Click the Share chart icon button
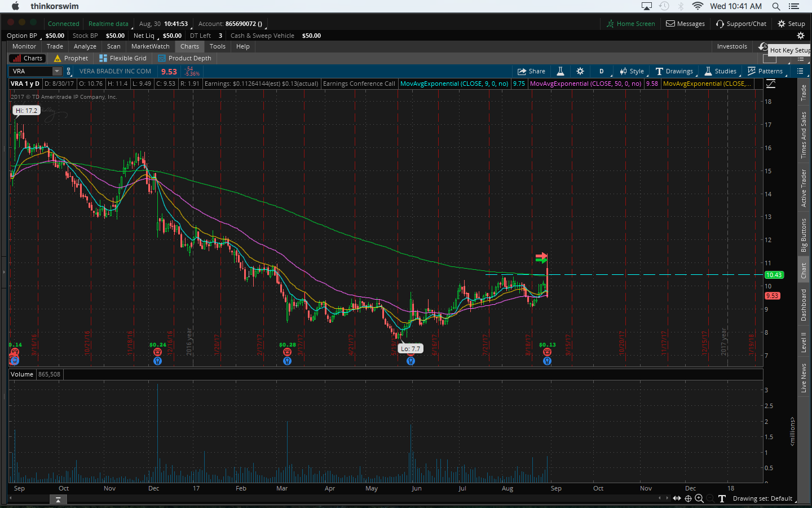This screenshot has height=508, width=812. (x=531, y=71)
